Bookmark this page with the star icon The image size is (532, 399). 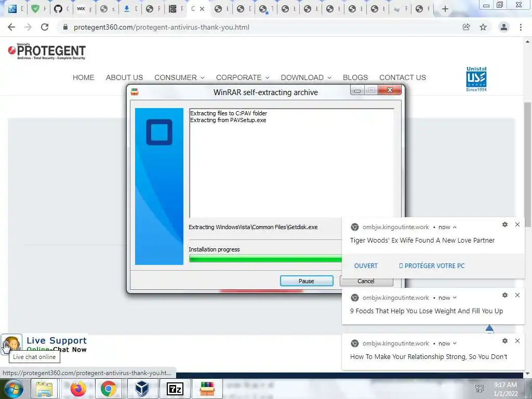coord(483,27)
